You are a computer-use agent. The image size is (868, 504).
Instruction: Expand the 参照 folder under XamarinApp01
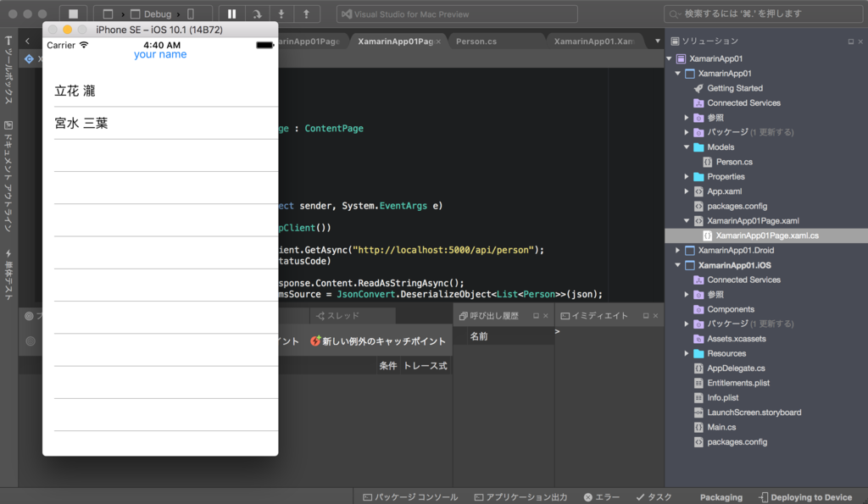pos(687,117)
